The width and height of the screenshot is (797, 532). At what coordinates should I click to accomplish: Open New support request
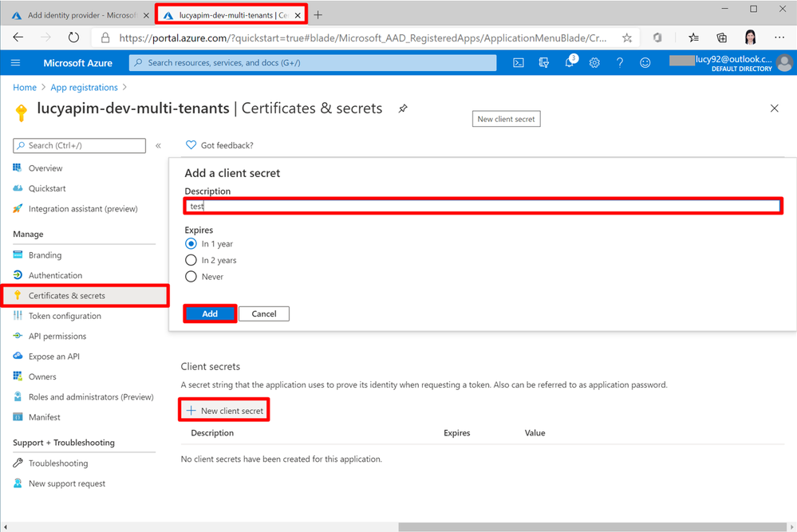coord(66,483)
